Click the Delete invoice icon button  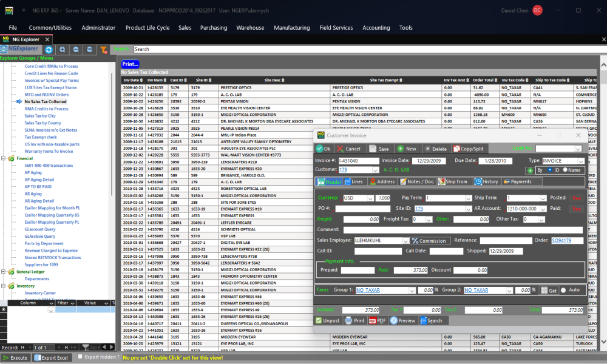pyautogui.click(x=435, y=149)
